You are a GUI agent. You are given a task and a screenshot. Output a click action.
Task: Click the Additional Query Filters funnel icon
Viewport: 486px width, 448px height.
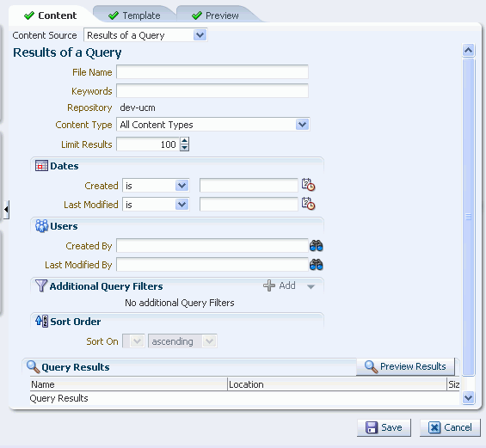click(41, 285)
